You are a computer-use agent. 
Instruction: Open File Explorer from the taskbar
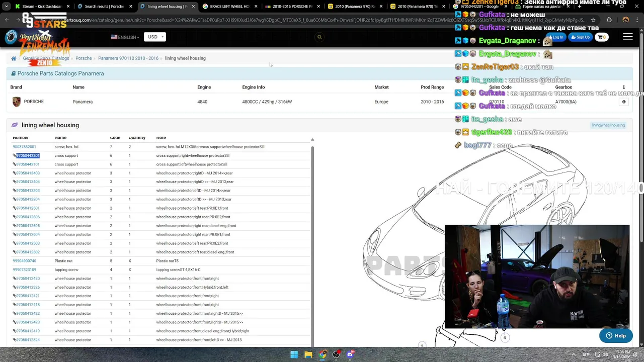click(308, 354)
